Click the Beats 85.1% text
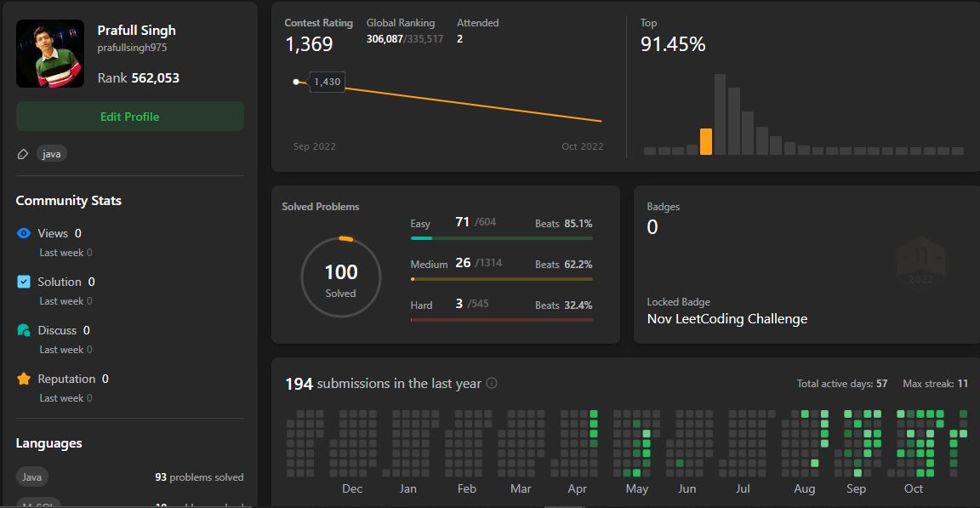Image resolution: width=980 pixels, height=508 pixels. (x=564, y=223)
